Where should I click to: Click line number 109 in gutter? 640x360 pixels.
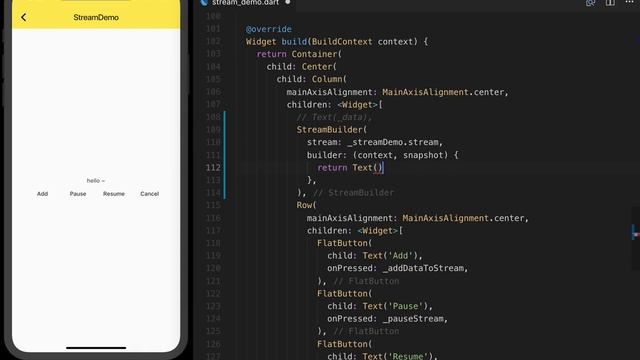[x=213, y=130]
